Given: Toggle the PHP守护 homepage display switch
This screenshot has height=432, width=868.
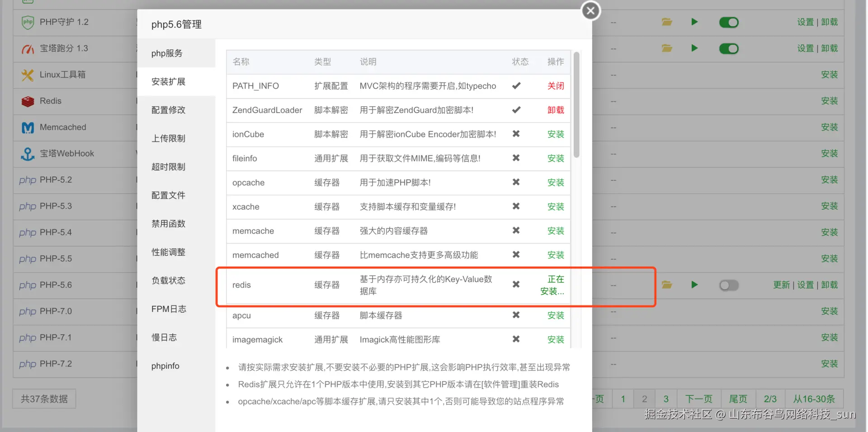Looking at the screenshot, I should [729, 22].
